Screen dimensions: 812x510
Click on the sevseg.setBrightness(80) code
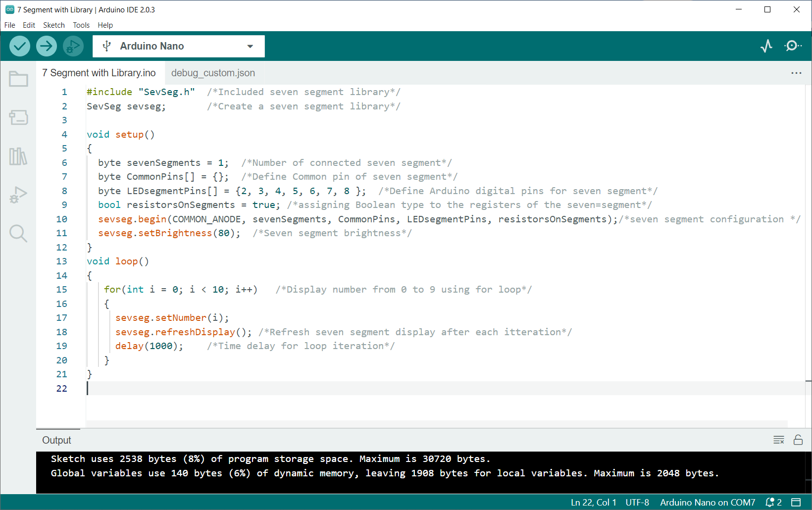point(169,233)
